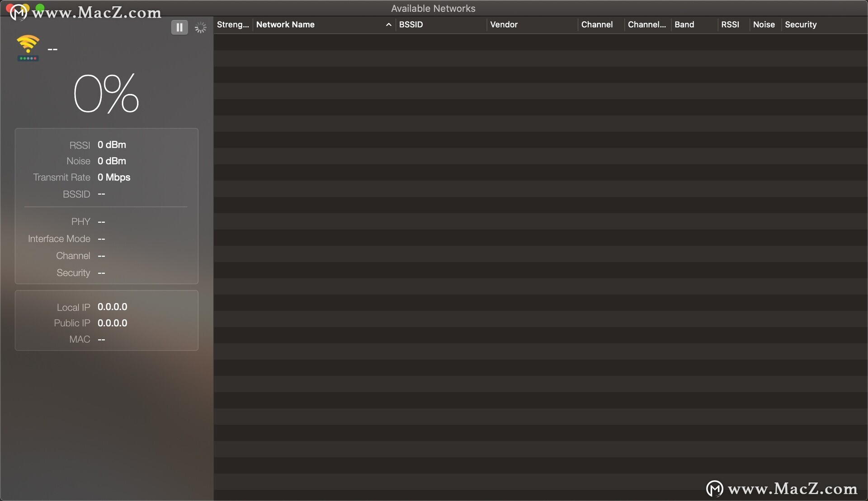
Task: Click the 0% signal strength readout
Action: tap(106, 94)
